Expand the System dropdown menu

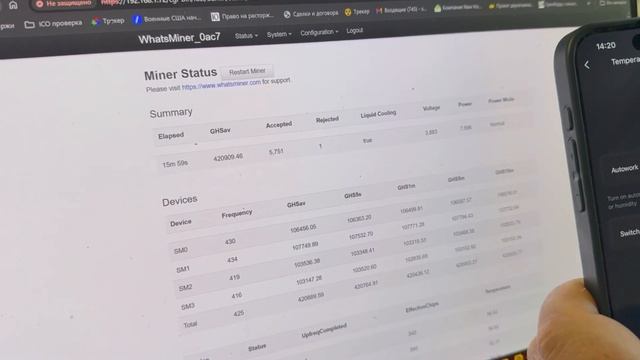click(x=279, y=34)
